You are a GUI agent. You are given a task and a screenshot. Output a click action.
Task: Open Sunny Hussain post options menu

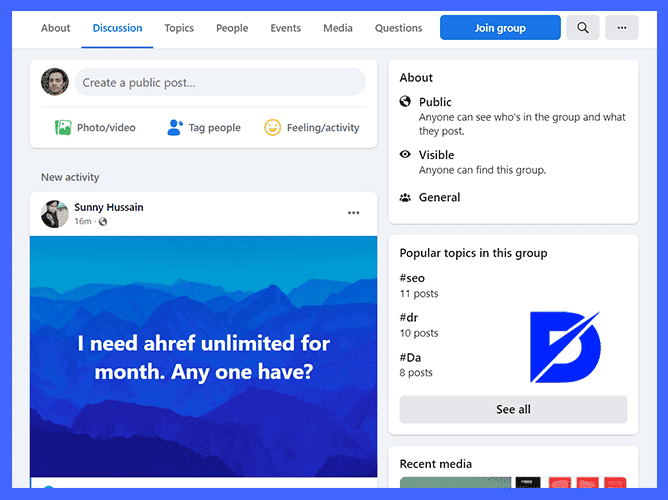coord(353,213)
